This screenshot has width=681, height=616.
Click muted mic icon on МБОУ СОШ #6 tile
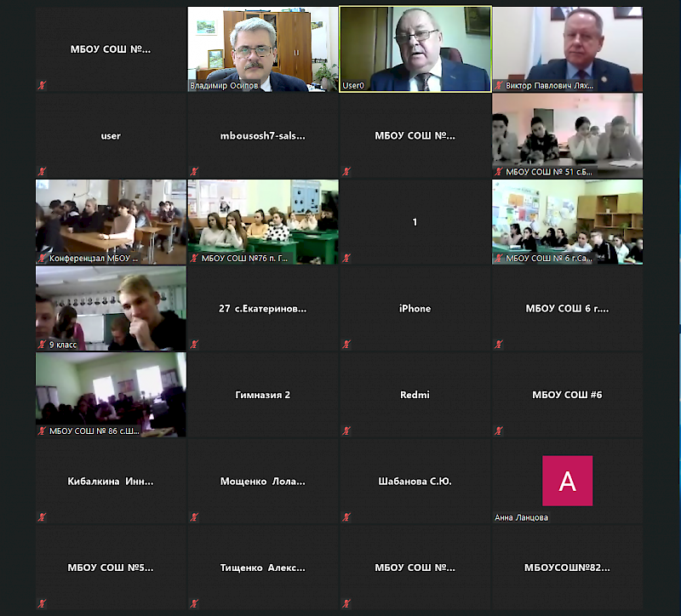(499, 431)
